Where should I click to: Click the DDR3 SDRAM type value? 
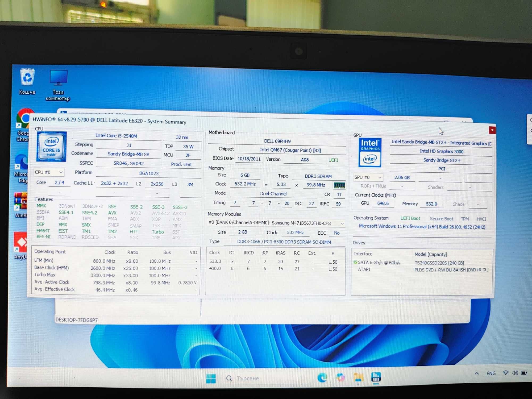[x=318, y=176]
